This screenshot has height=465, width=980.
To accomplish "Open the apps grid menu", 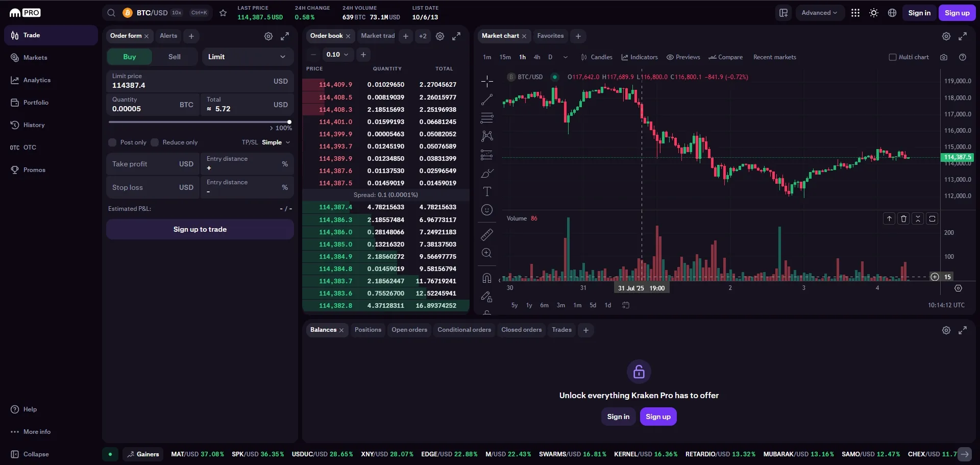I will pos(855,13).
